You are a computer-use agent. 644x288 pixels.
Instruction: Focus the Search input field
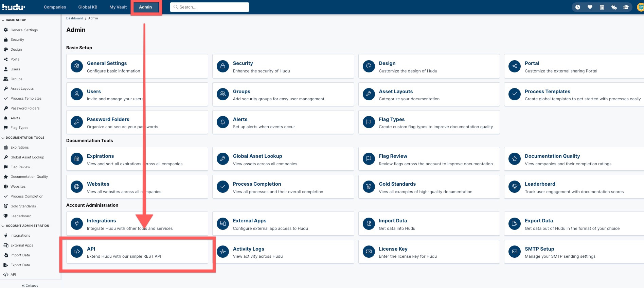(210, 7)
